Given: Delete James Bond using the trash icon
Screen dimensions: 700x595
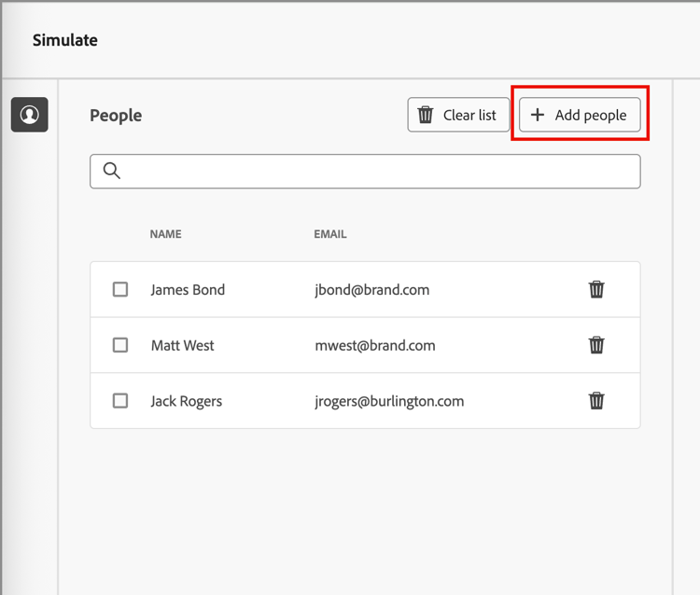Looking at the screenshot, I should [596, 289].
